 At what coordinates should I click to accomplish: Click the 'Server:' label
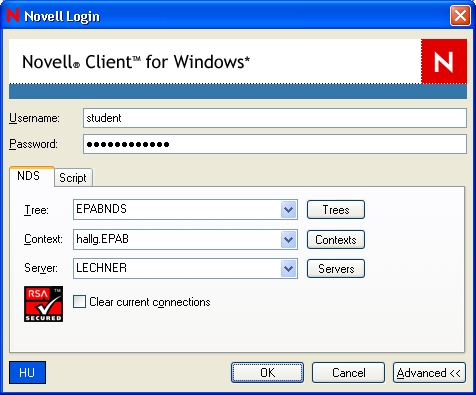click(x=41, y=268)
